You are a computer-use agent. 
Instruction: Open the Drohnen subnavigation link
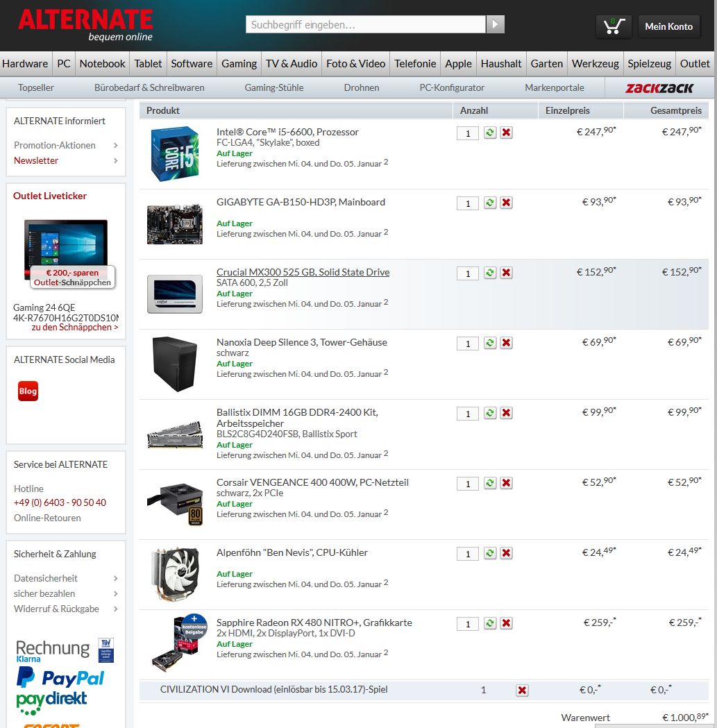click(362, 87)
